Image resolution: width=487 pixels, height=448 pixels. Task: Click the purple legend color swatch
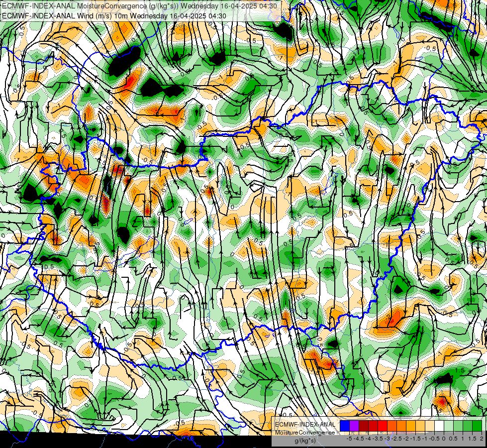[354, 426]
